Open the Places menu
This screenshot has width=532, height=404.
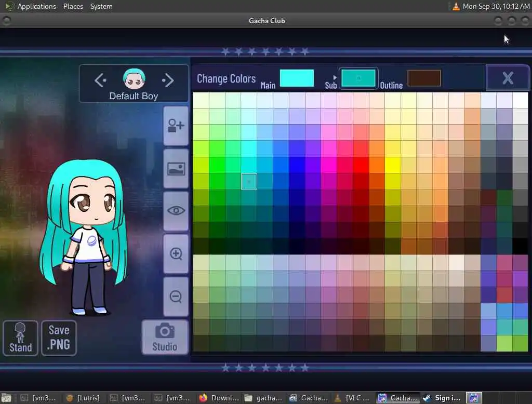tap(73, 6)
